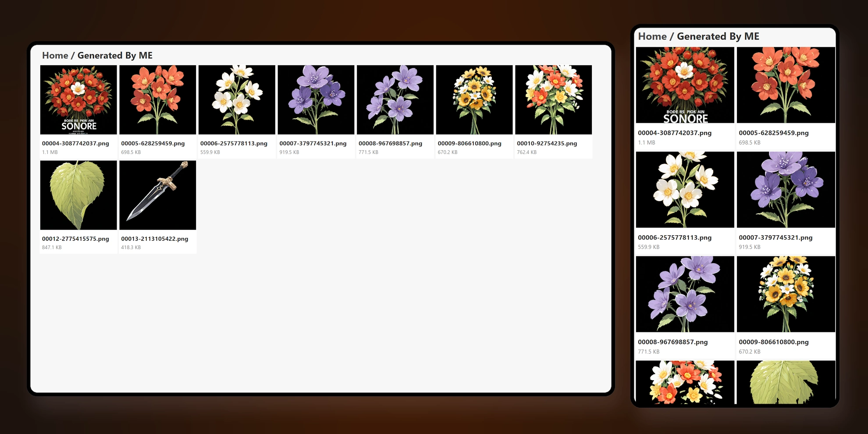
Task: Select 00010-92754235.png filename
Action: (x=547, y=143)
